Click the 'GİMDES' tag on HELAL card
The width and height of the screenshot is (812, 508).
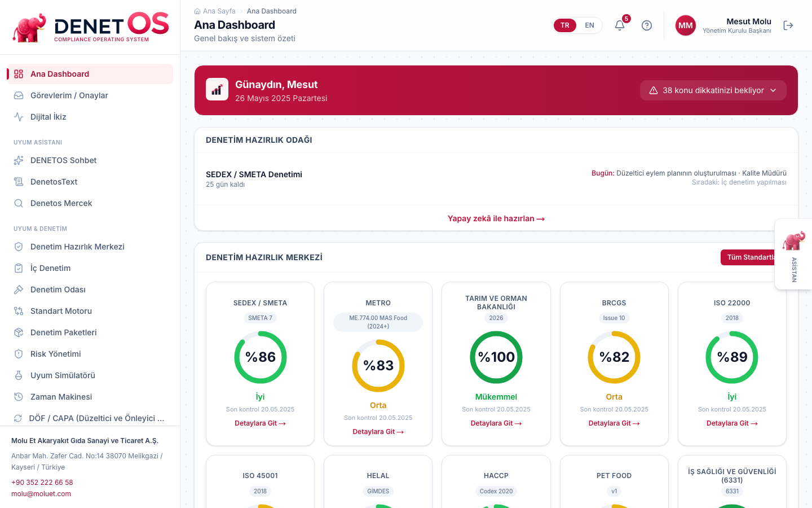click(378, 491)
